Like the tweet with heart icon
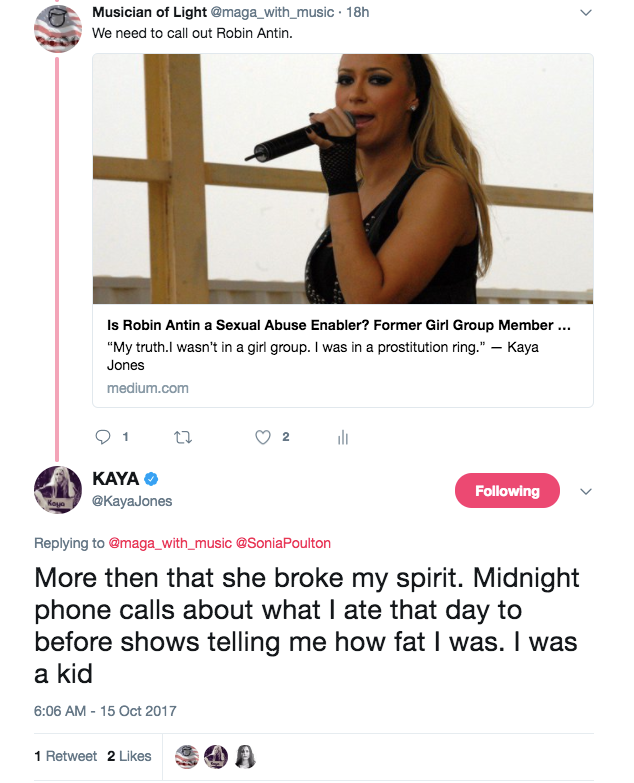 click(263, 437)
